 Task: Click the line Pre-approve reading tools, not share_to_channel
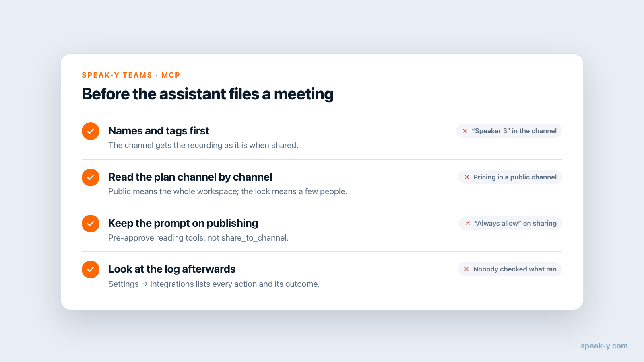(198, 238)
